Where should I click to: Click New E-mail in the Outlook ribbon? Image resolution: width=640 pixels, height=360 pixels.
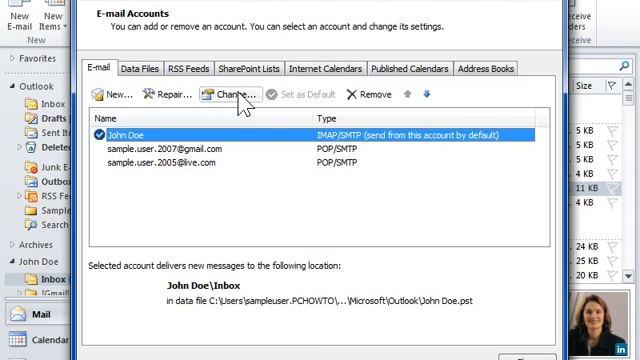click(19, 16)
